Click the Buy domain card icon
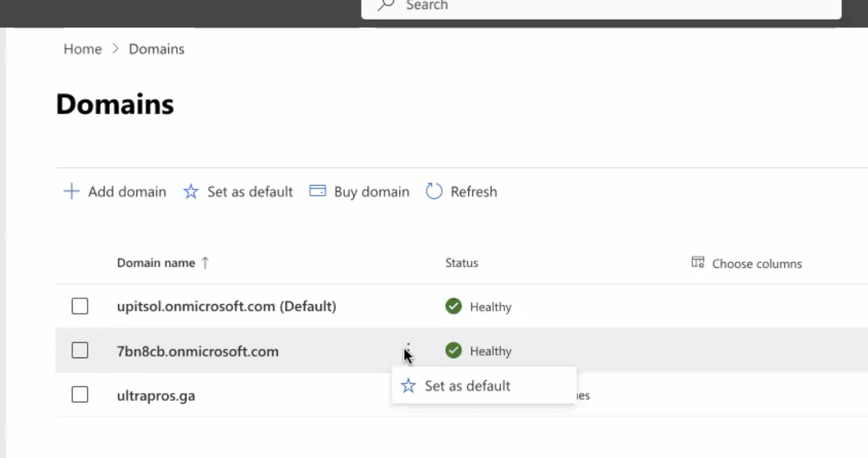The width and height of the screenshot is (868, 458). click(317, 191)
